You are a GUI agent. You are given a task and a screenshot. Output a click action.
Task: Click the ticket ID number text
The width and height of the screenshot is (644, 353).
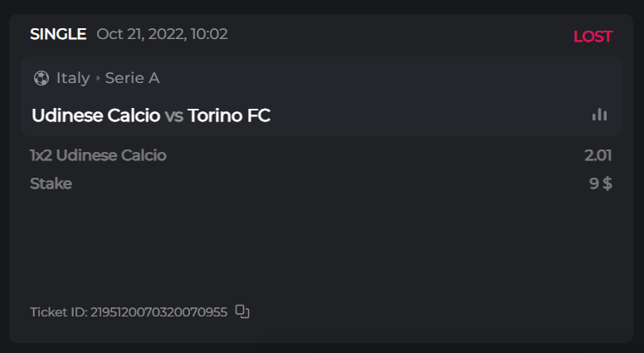(159, 312)
